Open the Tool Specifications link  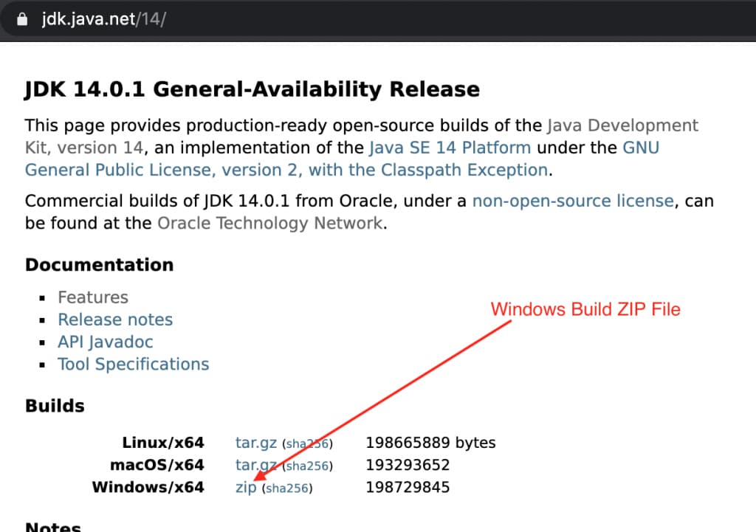pos(134,364)
